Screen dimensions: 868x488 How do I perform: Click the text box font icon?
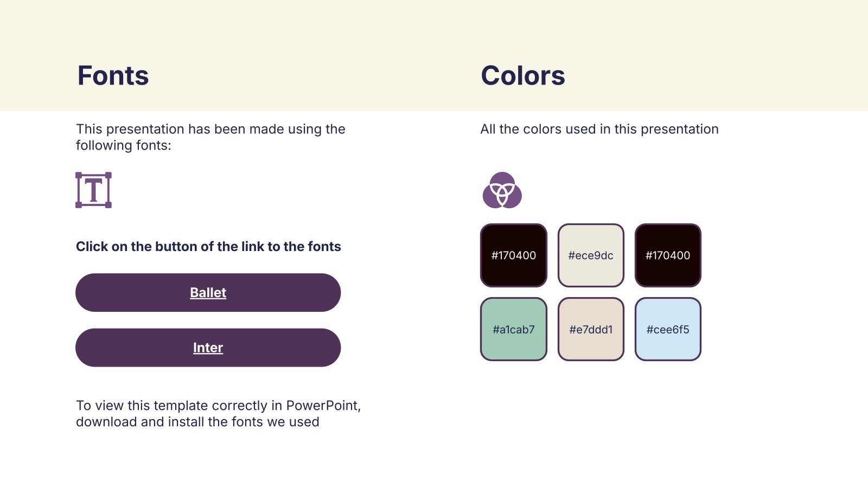tap(93, 190)
